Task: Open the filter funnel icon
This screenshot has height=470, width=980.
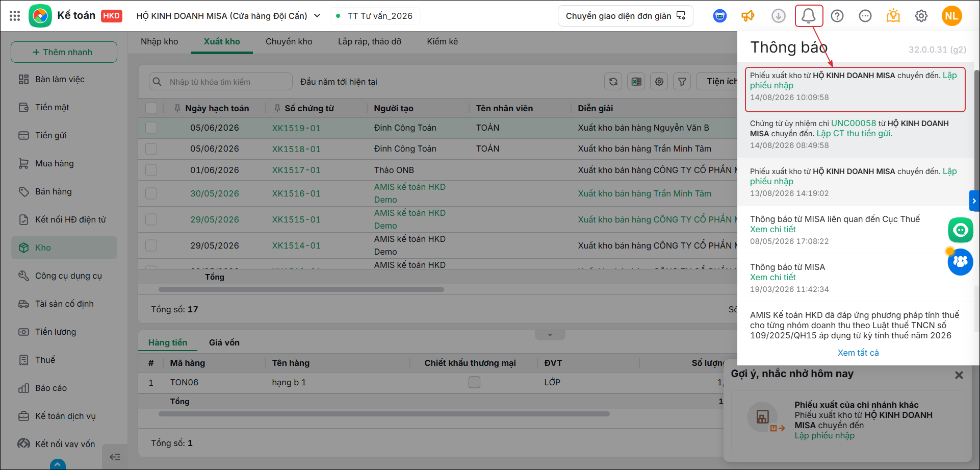Action: 682,82
